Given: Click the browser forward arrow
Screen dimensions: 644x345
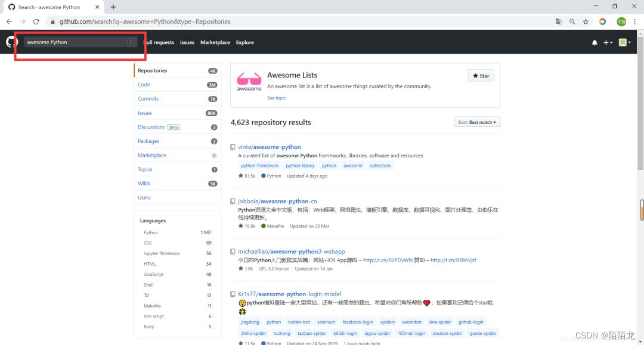Looking at the screenshot, I should [23, 21].
